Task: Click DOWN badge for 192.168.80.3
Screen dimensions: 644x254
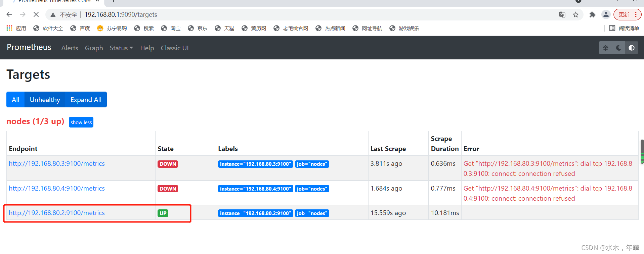Action: 168,164
